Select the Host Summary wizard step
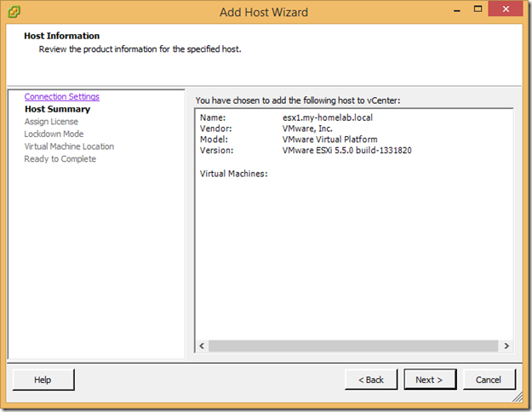 57,109
